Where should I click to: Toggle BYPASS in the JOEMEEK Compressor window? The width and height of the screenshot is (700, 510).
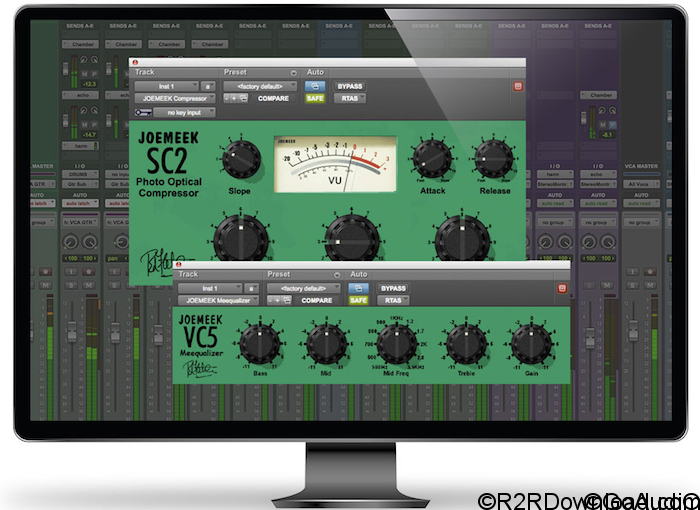click(350, 86)
